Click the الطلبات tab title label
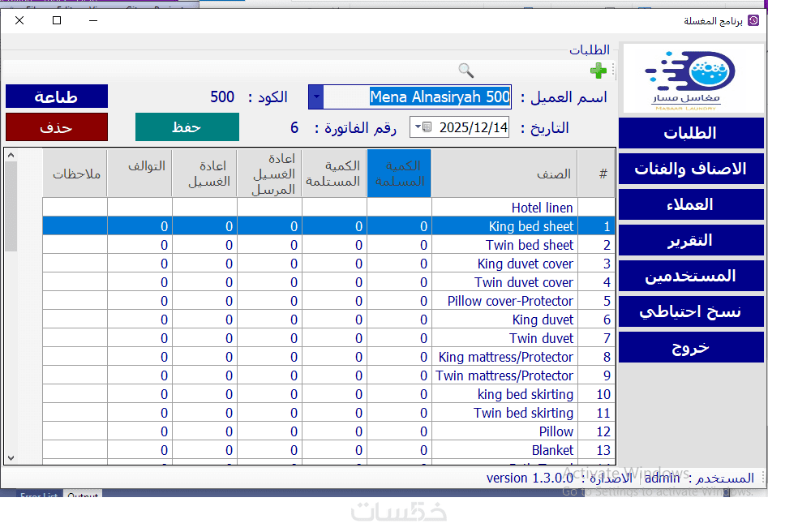The height and width of the screenshot is (532, 798). click(590, 50)
